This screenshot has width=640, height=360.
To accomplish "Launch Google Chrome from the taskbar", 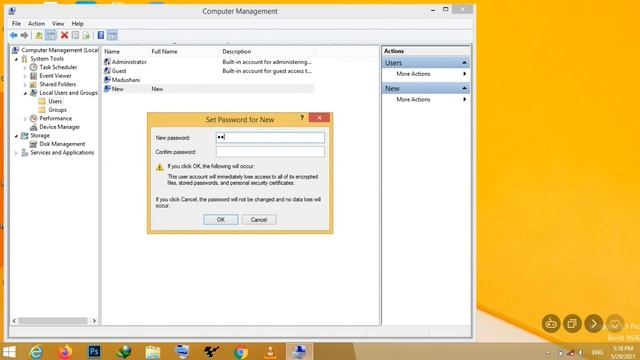I will click(241, 352).
